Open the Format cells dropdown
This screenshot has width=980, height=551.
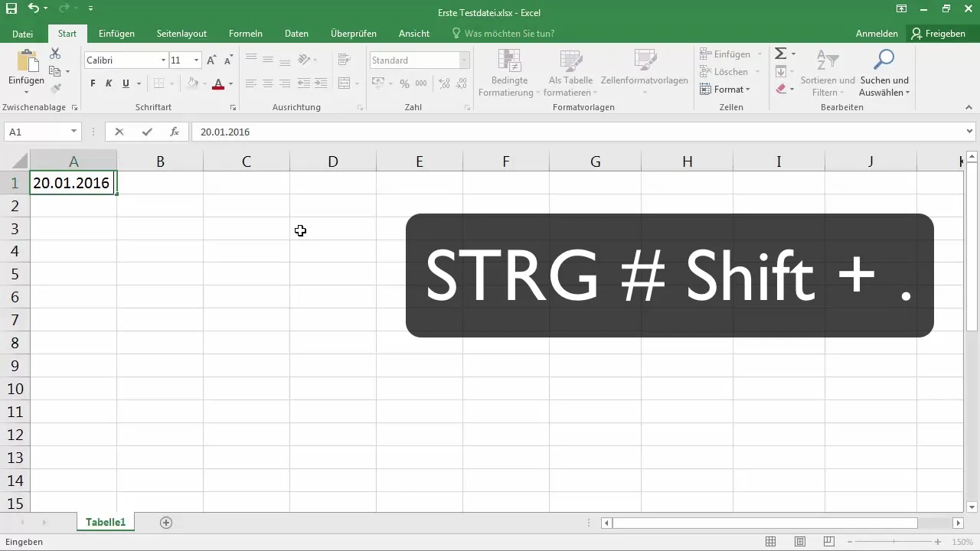[x=724, y=90]
